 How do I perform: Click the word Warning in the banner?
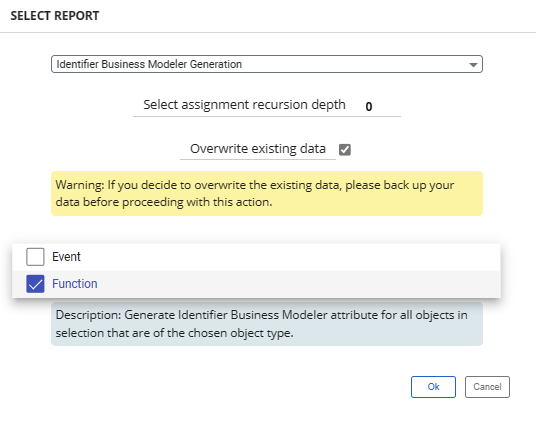80,185
